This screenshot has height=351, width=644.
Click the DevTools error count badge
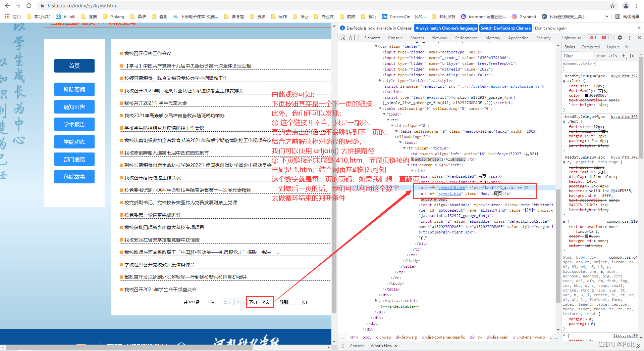pos(593,38)
